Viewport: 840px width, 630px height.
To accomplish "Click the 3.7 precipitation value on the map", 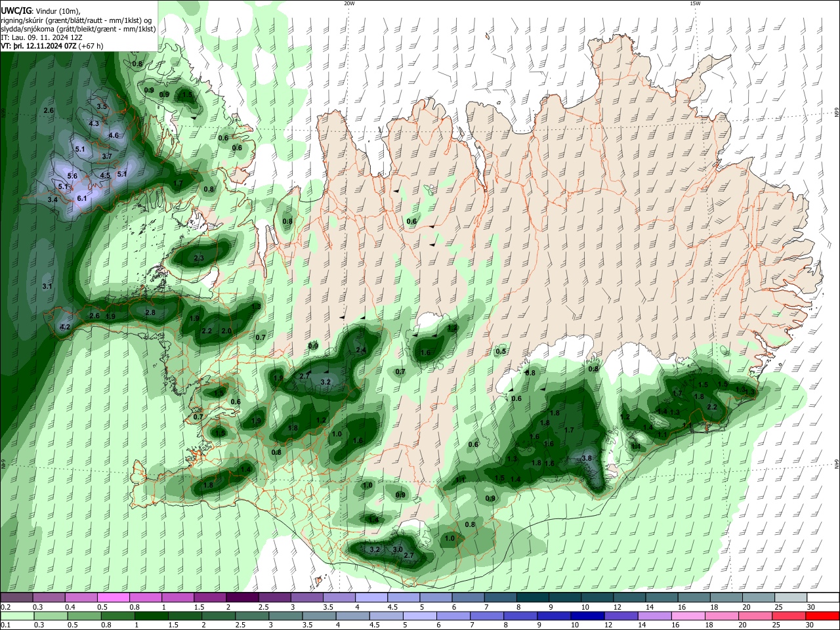I will [x=107, y=156].
